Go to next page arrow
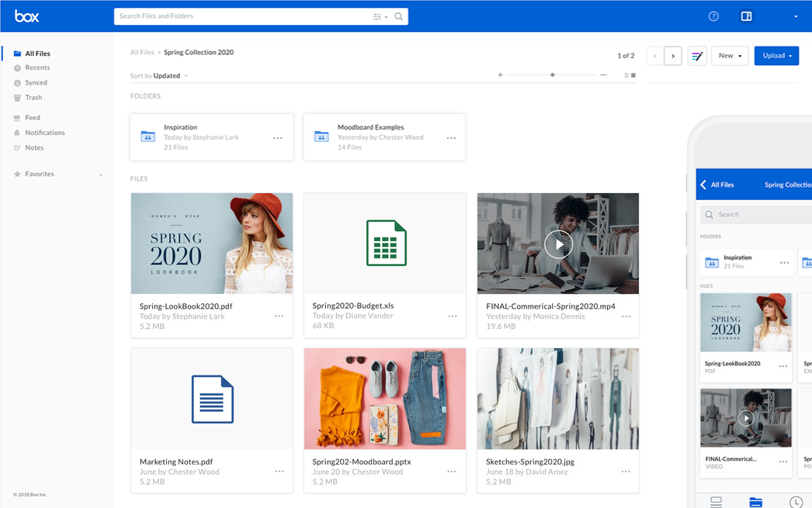Viewport: 812px width, 508px height. (673, 56)
